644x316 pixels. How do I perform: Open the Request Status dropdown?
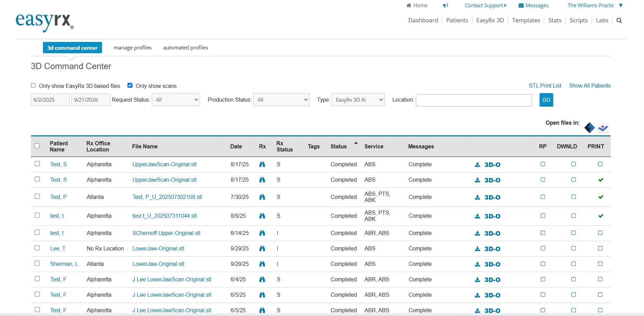point(176,100)
